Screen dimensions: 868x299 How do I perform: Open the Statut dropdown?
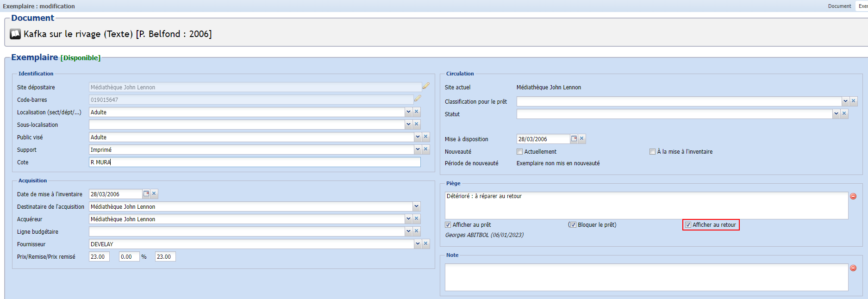(836, 114)
